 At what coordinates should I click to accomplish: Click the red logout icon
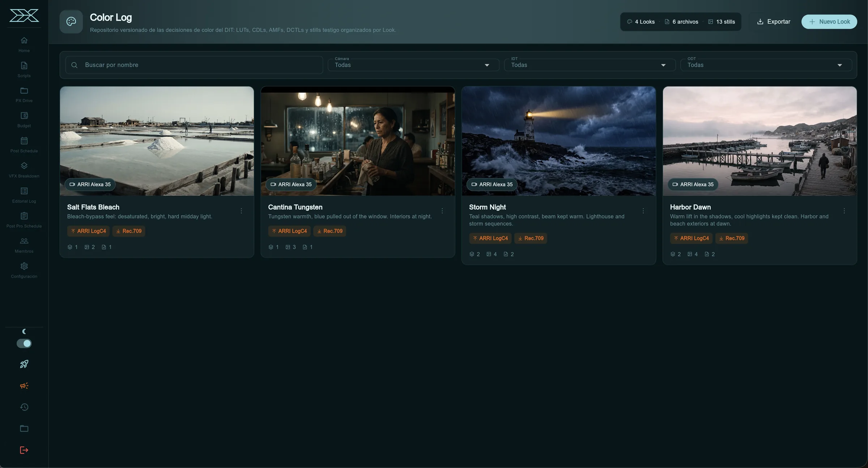point(24,450)
